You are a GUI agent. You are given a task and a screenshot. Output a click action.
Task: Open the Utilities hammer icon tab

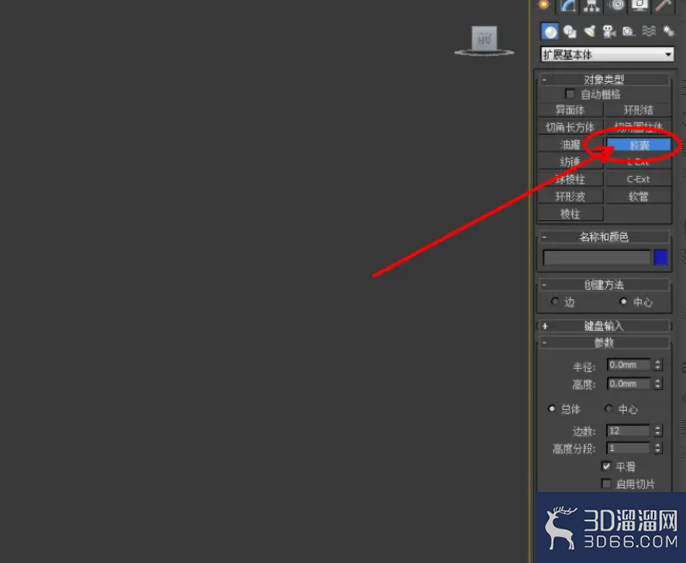(x=663, y=5)
